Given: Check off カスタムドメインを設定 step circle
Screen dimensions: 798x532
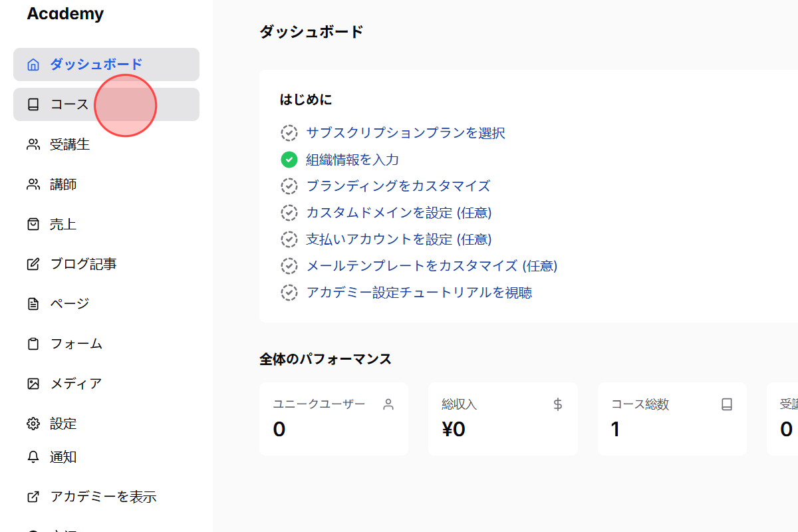Looking at the screenshot, I should pos(289,212).
